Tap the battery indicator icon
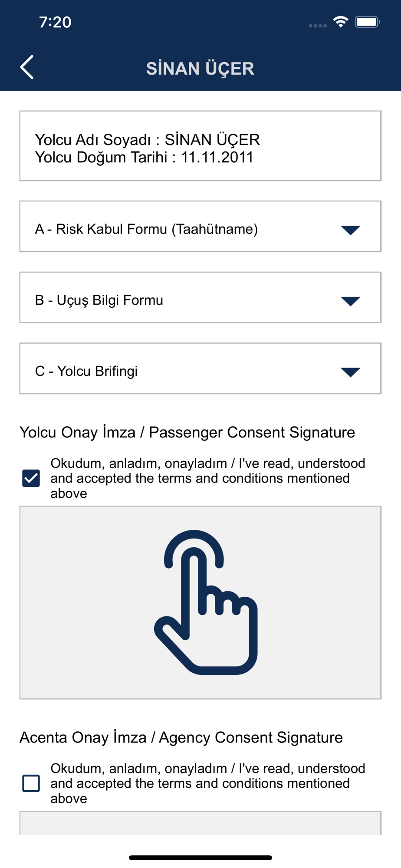 point(368,22)
